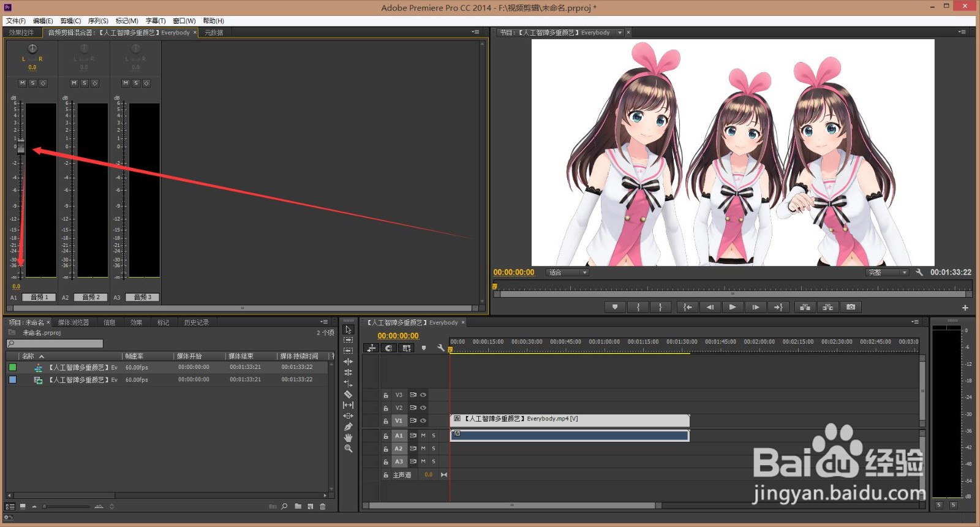The image size is (980, 527).
Task: Toggle V2 track output eye
Action: pos(423,408)
